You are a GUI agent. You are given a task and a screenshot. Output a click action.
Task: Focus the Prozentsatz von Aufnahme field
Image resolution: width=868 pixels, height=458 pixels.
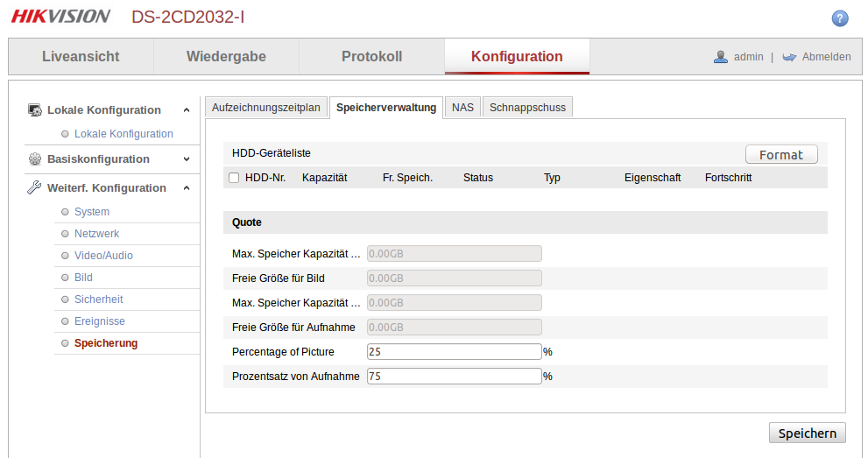(454, 377)
